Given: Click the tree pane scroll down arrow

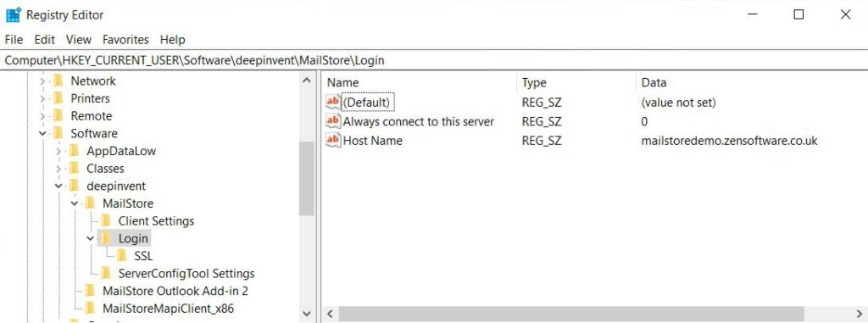Looking at the screenshot, I should click(x=307, y=315).
